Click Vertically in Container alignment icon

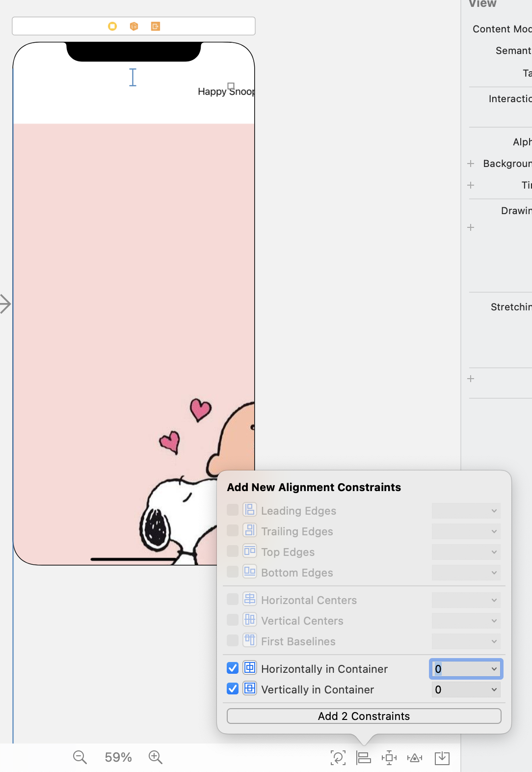(250, 689)
